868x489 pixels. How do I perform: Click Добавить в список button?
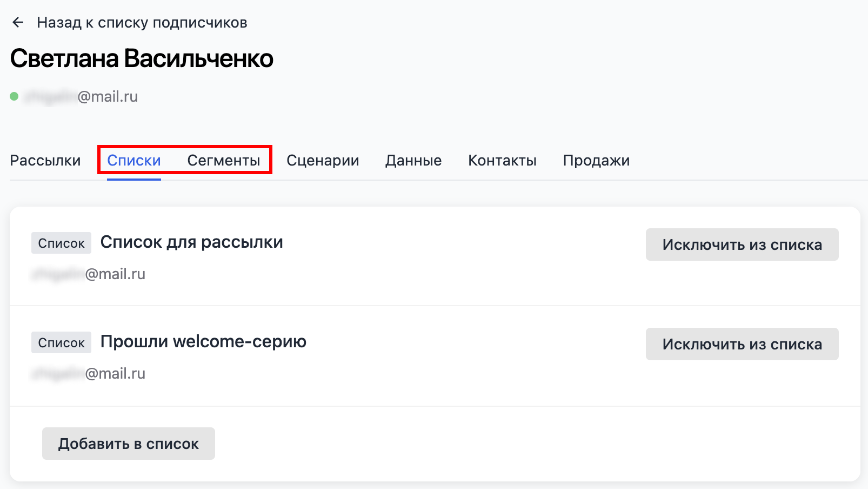(128, 443)
